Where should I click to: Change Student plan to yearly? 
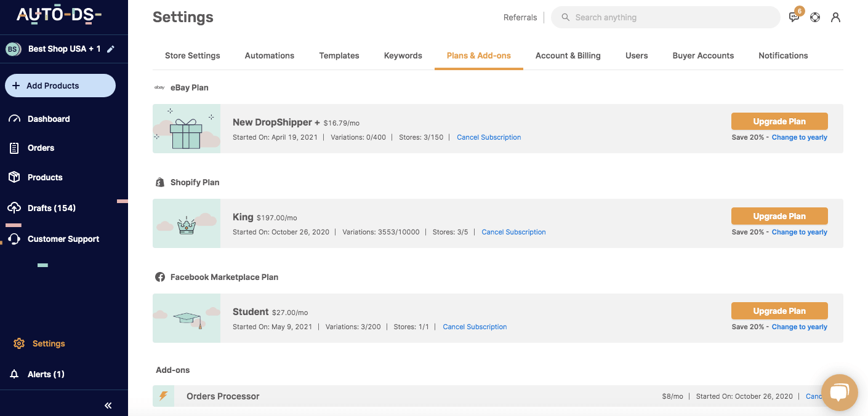tap(800, 327)
